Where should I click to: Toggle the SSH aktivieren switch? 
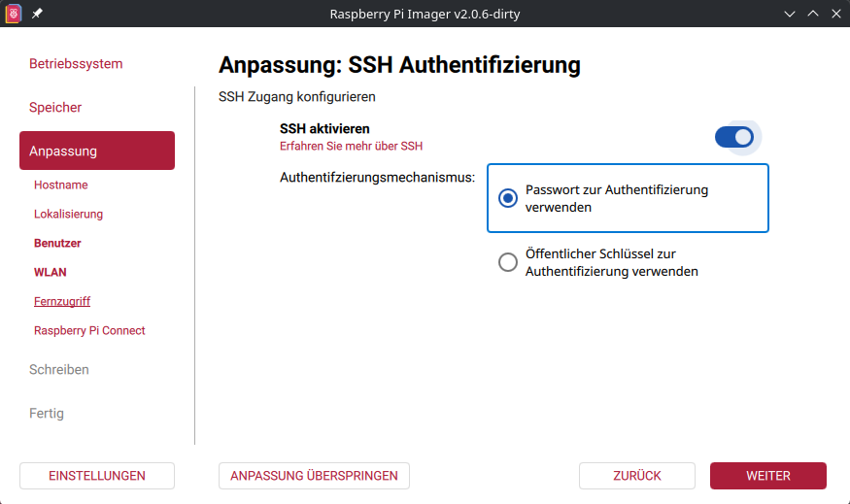[x=734, y=137]
